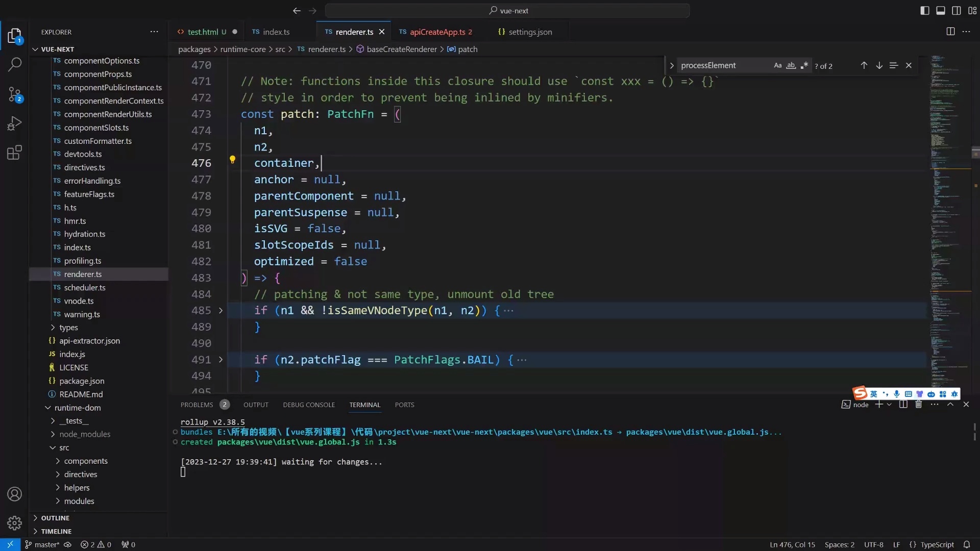Expand the folded block at line 485
Viewport: 980px width, 551px height.
point(220,310)
